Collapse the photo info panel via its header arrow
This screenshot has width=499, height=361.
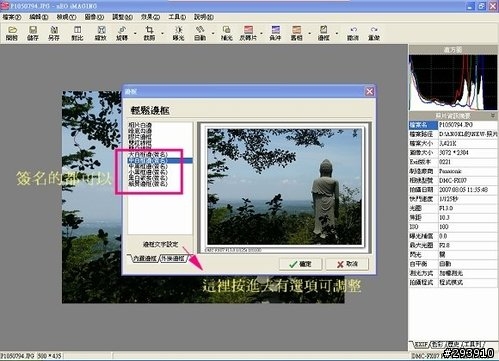pos(493,116)
